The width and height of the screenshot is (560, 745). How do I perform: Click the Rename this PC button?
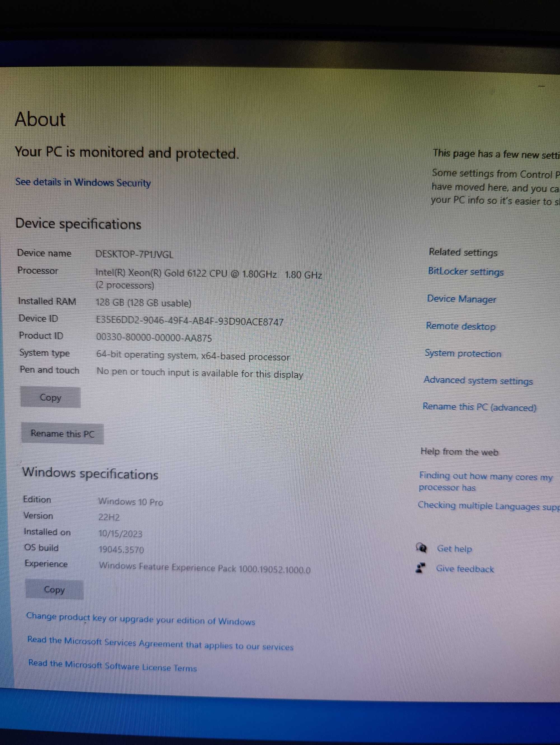(63, 434)
